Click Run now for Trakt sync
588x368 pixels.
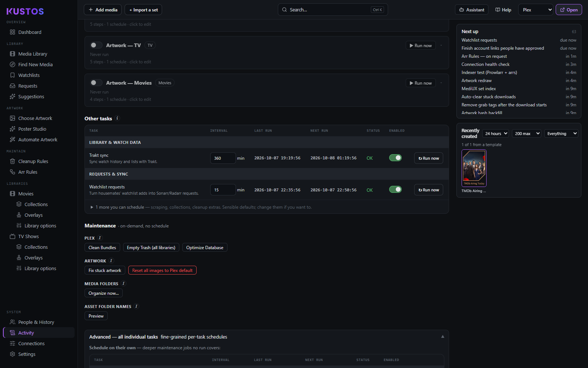click(x=429, y=158)
